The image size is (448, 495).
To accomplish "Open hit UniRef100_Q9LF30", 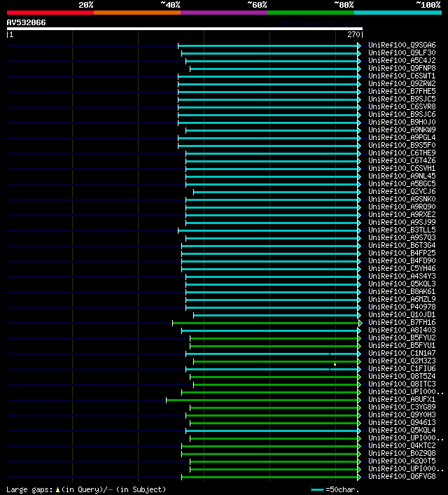I will tap(402, 53).
